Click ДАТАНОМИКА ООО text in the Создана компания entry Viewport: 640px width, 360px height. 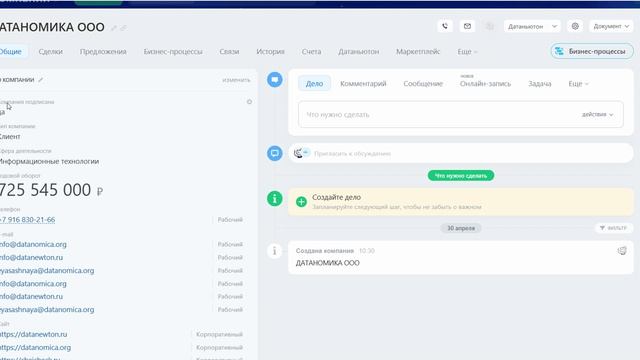(x=327, y=263)
